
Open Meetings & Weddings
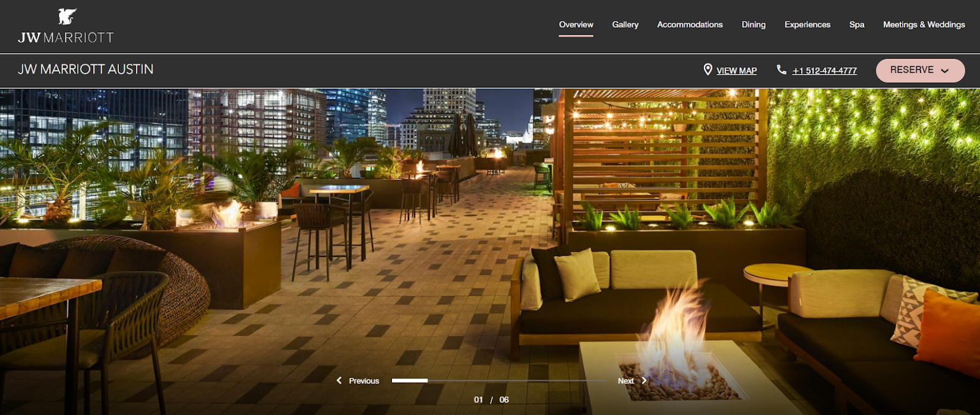pos(924,24)
